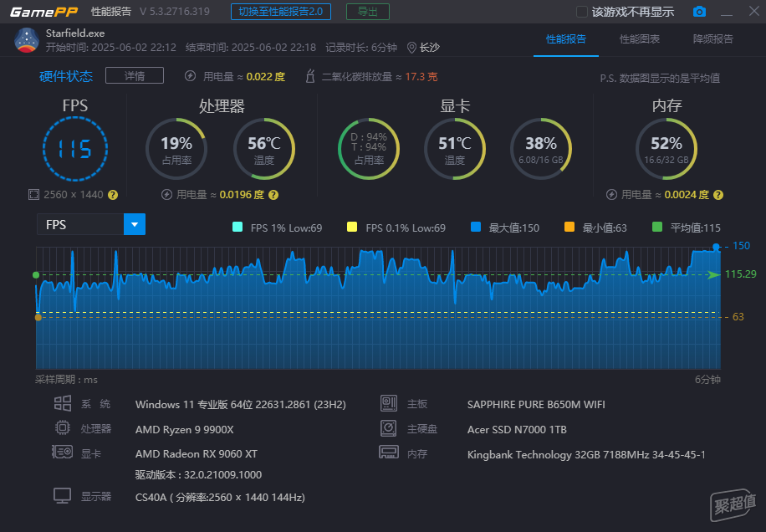Image resolution: width=766 pixels, height=532 pixels.
Task: Click the GPU memory 38% gauge
Action: [x=541, y=149]
